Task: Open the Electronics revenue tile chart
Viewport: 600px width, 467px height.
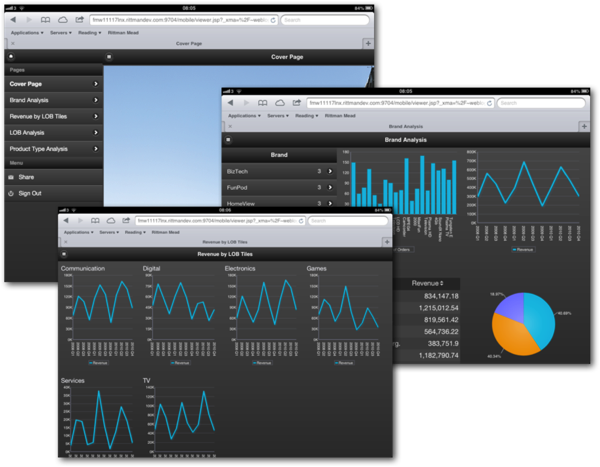Action: tap(262, 315)
